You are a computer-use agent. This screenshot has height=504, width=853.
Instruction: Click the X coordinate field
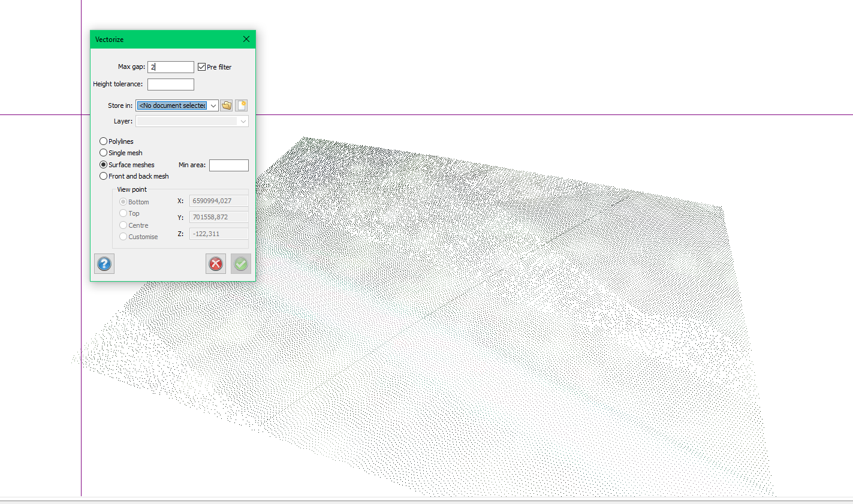(219, 201)
